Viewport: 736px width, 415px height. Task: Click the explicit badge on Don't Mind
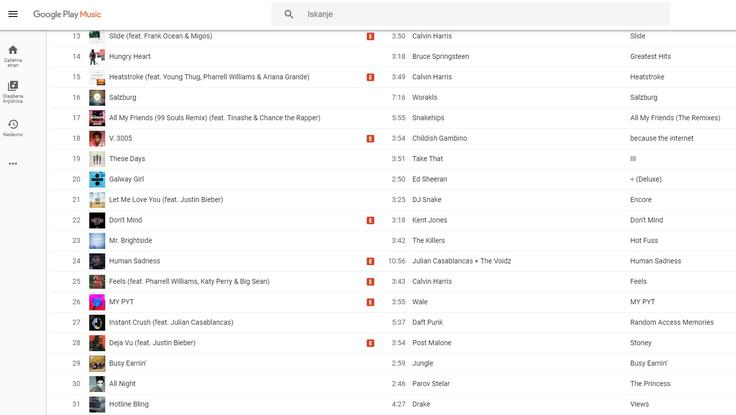pos(370,220)
